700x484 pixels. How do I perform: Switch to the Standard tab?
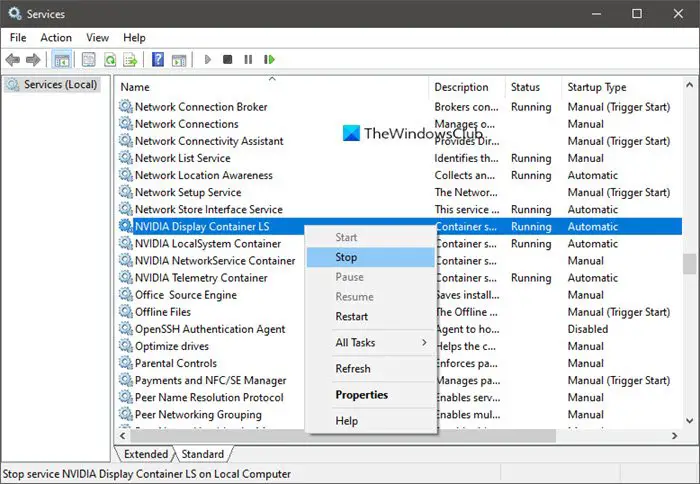pos(203,454)
